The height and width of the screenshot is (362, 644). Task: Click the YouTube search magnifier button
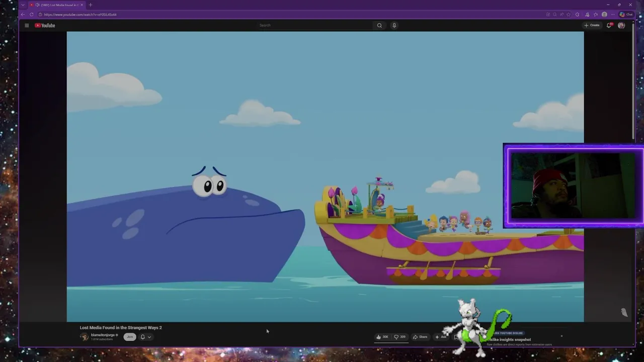(x=379, y=25)
